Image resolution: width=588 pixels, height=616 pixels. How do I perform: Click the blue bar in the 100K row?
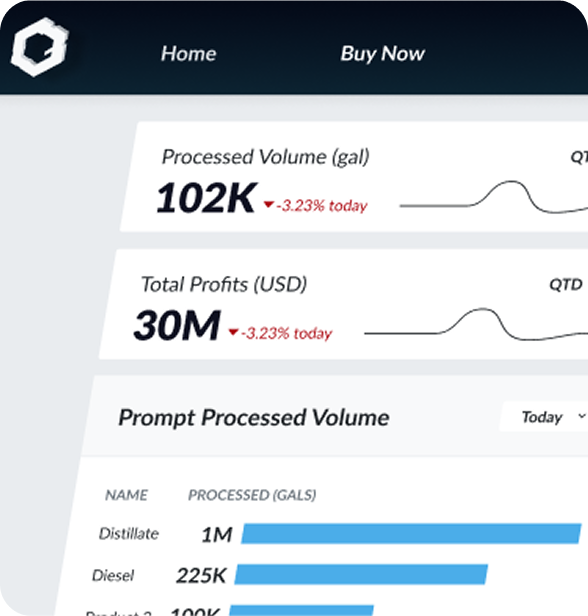tap(301, 610)
